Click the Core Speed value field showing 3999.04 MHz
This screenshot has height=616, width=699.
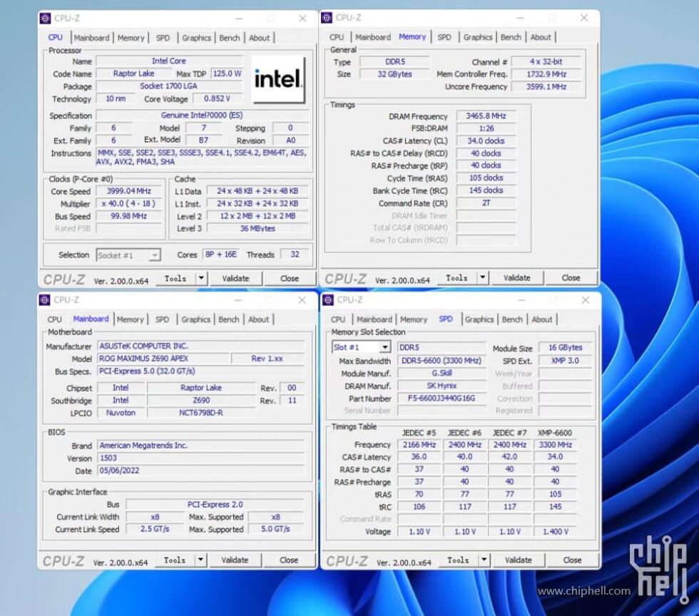click(x=128, y=191)
